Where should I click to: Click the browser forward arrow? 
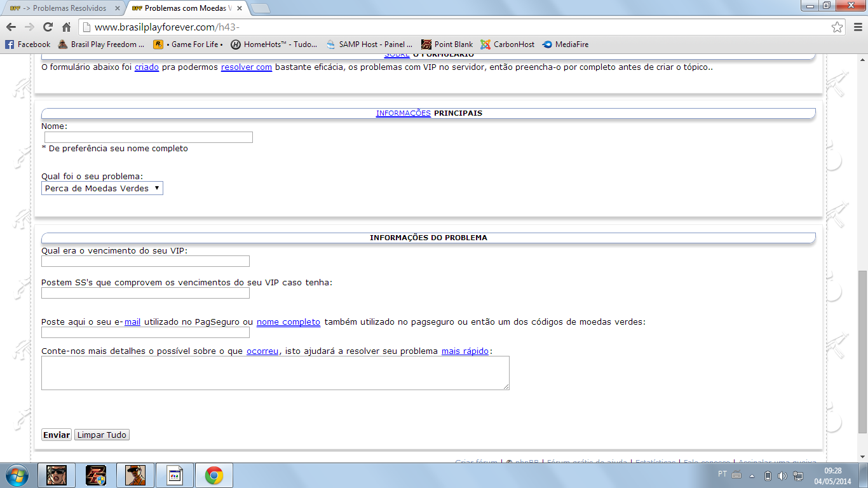click(29, 27)
